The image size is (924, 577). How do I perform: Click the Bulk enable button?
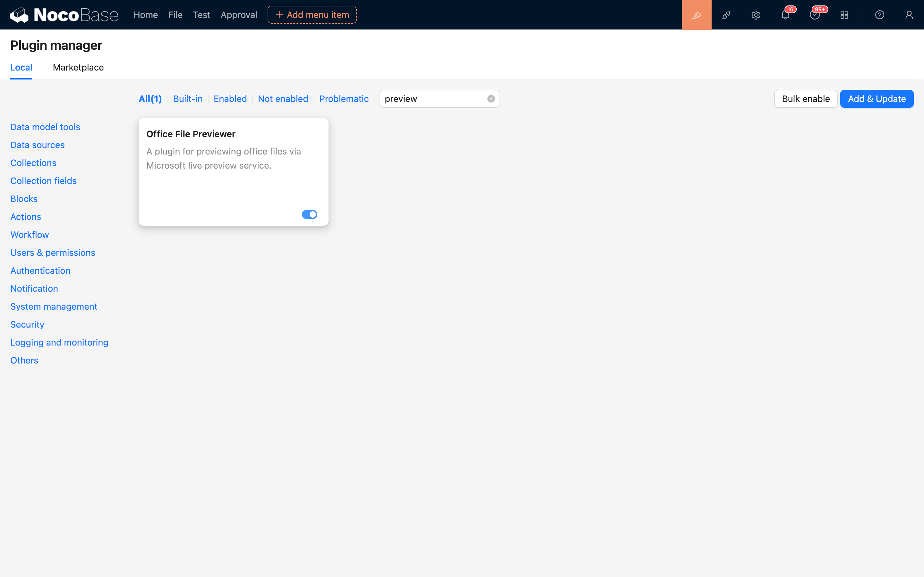pos(806,99)
